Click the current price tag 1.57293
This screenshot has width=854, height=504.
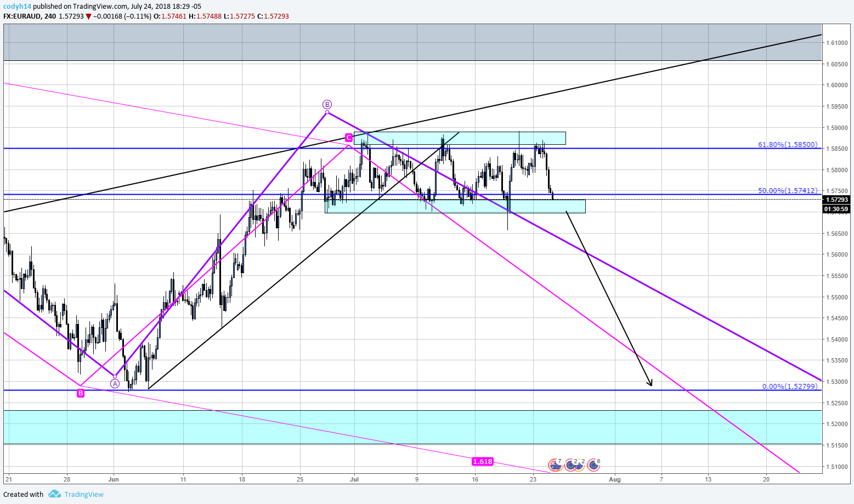pos(837,200)
